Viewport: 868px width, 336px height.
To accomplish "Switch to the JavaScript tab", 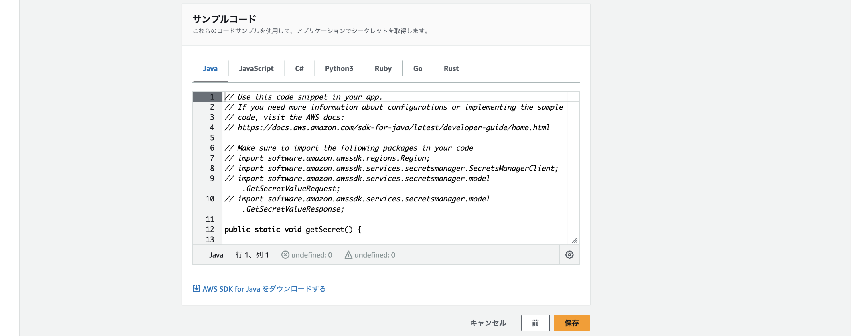I will pos(256,68).
